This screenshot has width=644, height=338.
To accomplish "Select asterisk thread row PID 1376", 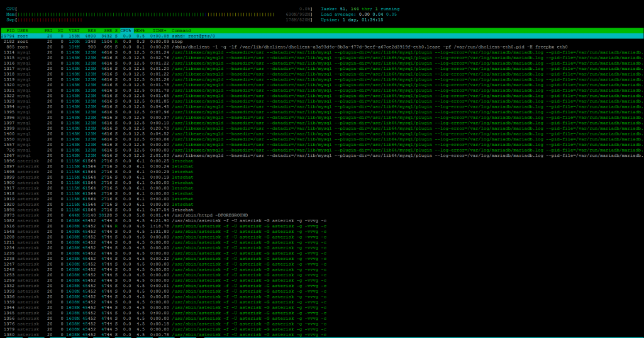I will [322, 324].
